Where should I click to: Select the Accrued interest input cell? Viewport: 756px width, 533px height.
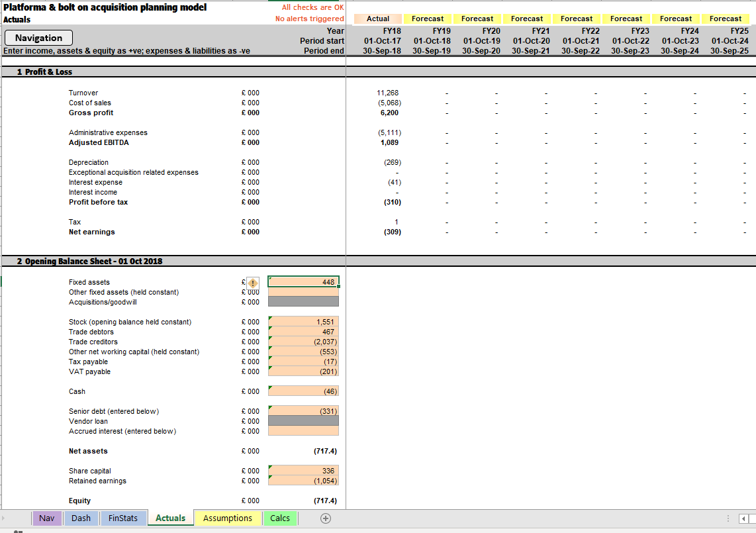pyautogui.click(x=303, y=431)
